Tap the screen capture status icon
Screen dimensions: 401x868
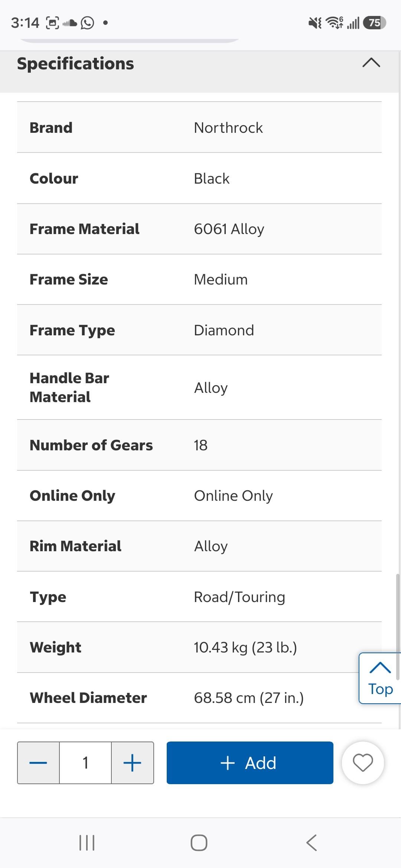point(52,23)
